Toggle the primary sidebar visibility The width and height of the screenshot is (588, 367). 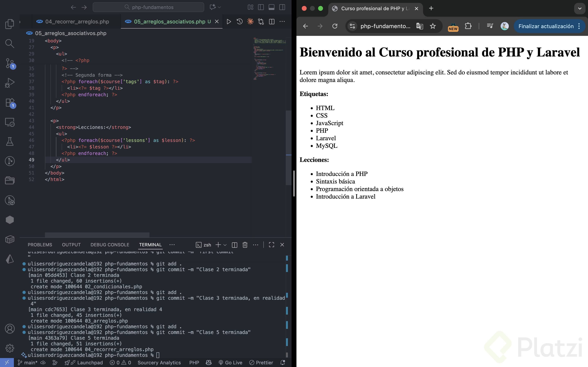point(261,7)
